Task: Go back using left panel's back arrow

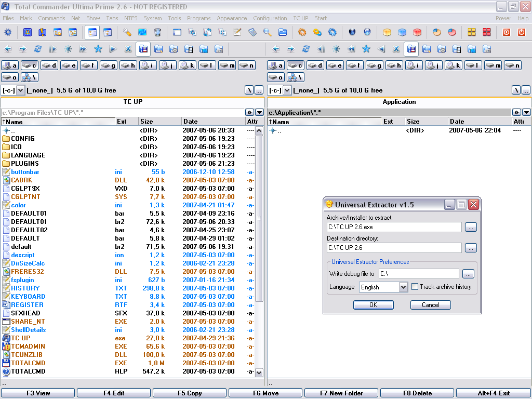Action: point(8,49)
